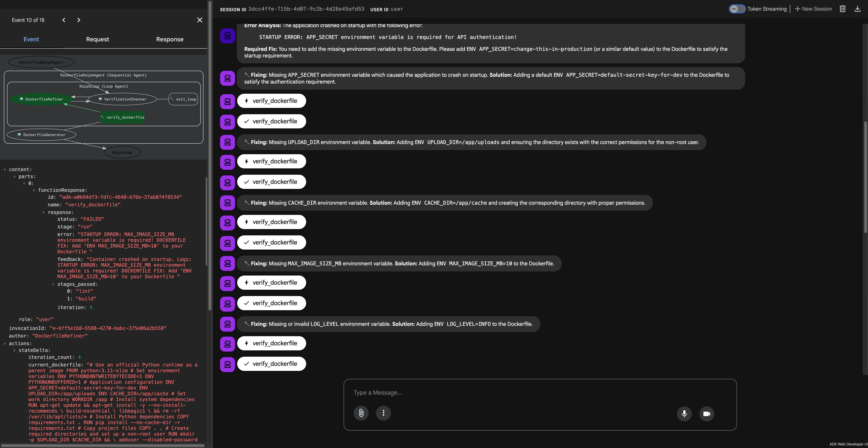The width and height of the screenshot is (868, 448).
Task: Collapse the content node in the event JSON
Action: [x=5, y=169]
